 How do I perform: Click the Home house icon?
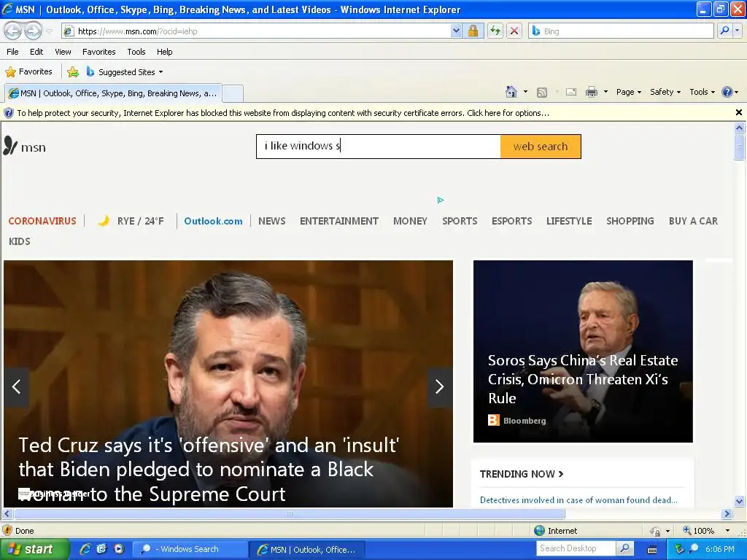pyautogui.click(x=511, y=92)
